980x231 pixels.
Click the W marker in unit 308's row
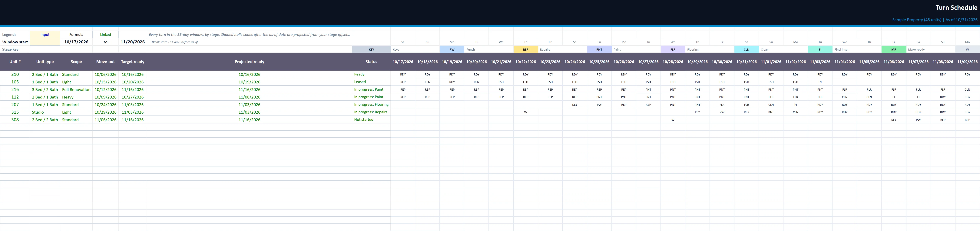pyautogui.click(x=673, y=120)
